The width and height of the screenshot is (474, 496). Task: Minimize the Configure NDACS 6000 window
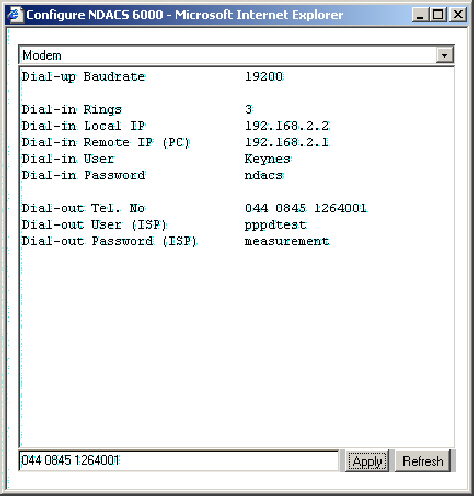click(420, 15)
